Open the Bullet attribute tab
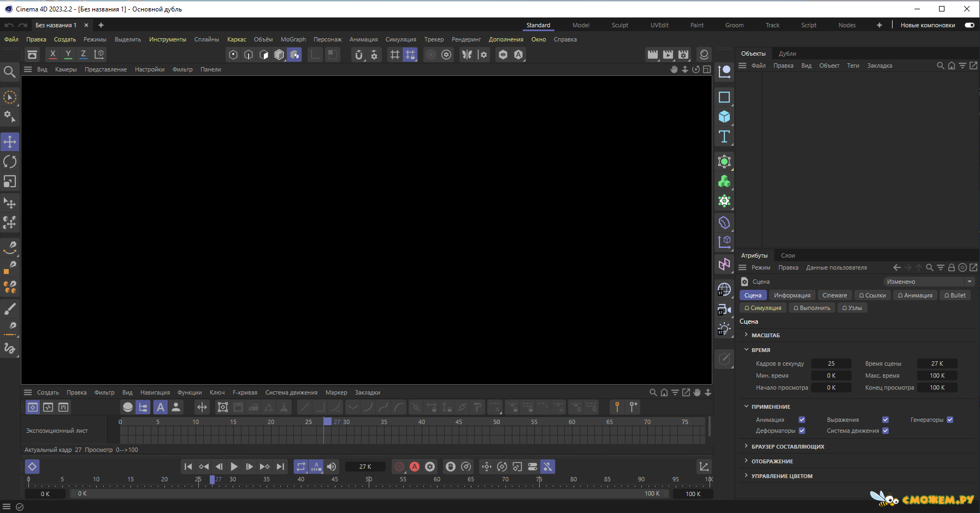The height and width of the screenshot is (513, 980). coord(955,295)
